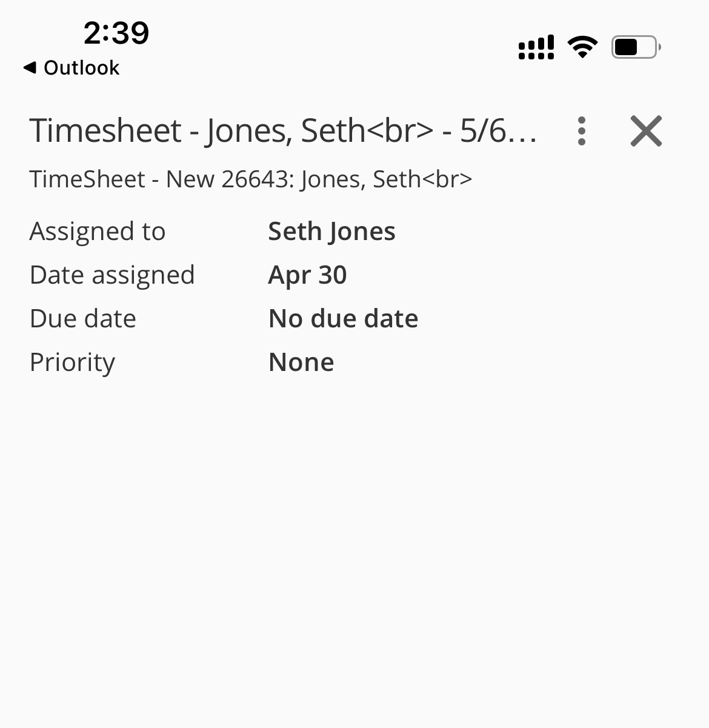Tap the Priority label

click(x=72, y=362)
